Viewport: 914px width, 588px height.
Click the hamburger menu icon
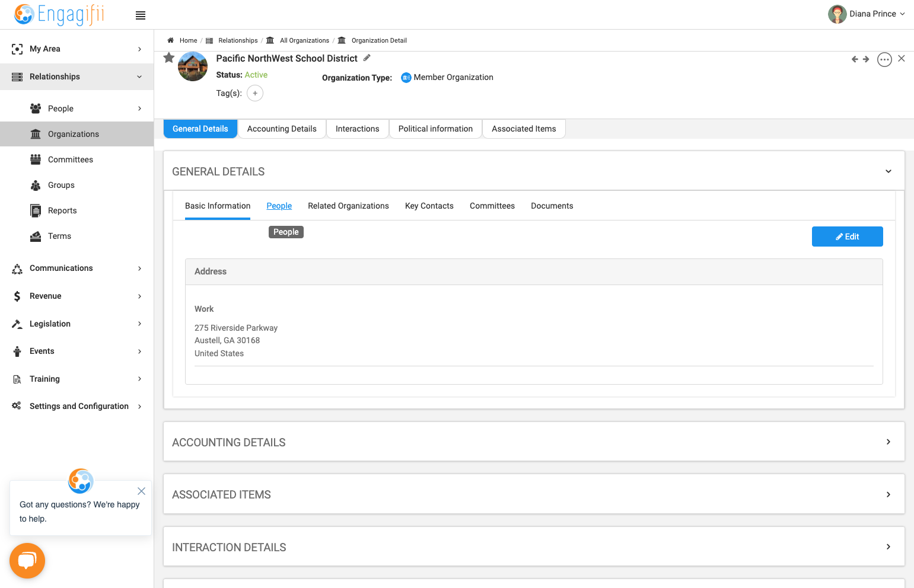pos(141,15)
